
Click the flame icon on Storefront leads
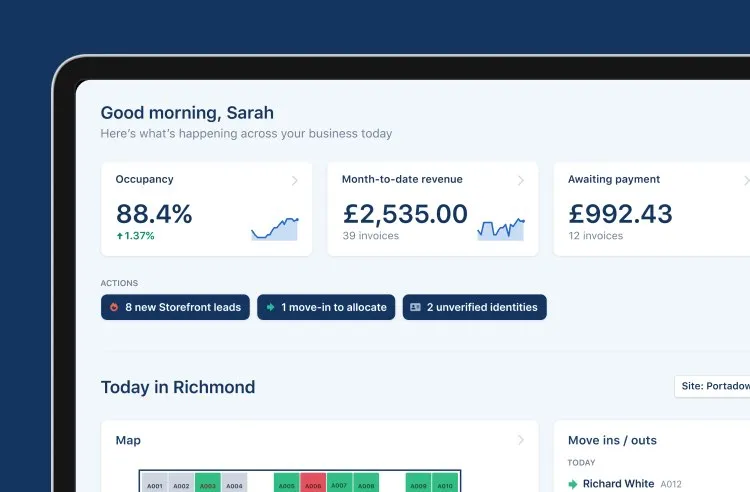coord(114,307)
